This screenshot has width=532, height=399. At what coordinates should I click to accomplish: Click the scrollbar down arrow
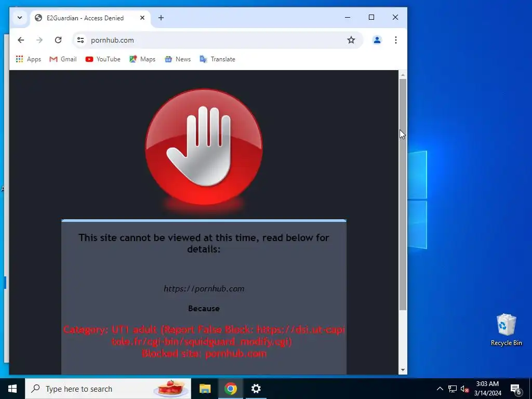pos(403,370)
